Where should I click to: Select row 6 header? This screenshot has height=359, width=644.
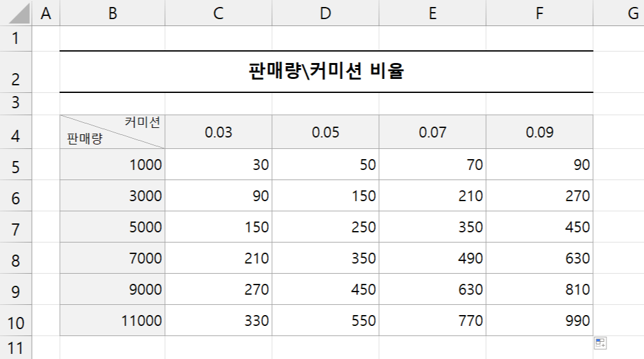pyautogui.click(x=16, y=195)
